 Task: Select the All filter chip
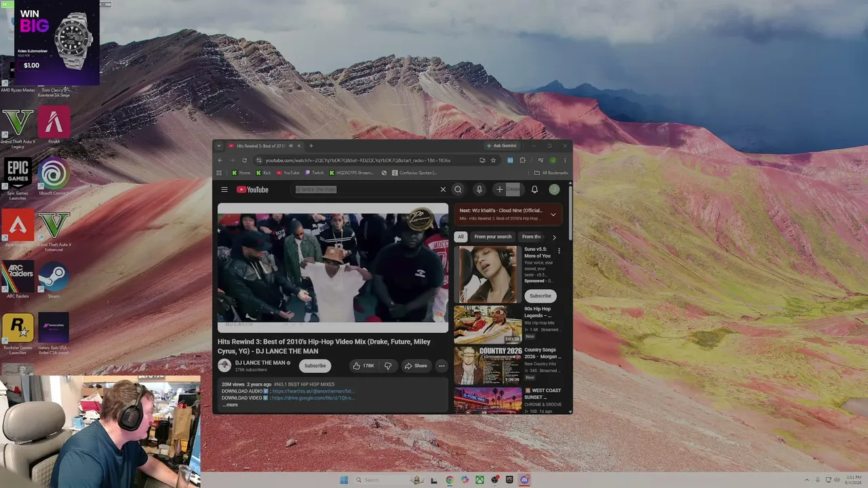click(x=461, y=237)
